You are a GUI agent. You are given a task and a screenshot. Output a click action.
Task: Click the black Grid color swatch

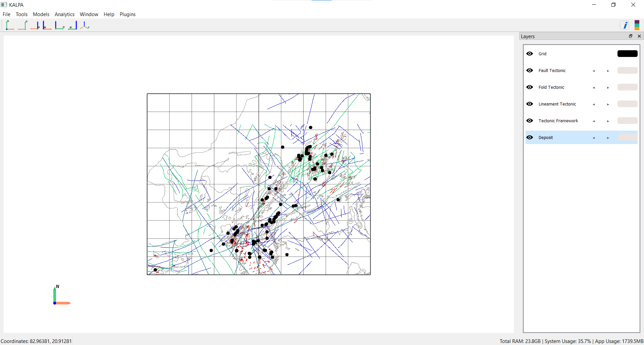point(627,54)
